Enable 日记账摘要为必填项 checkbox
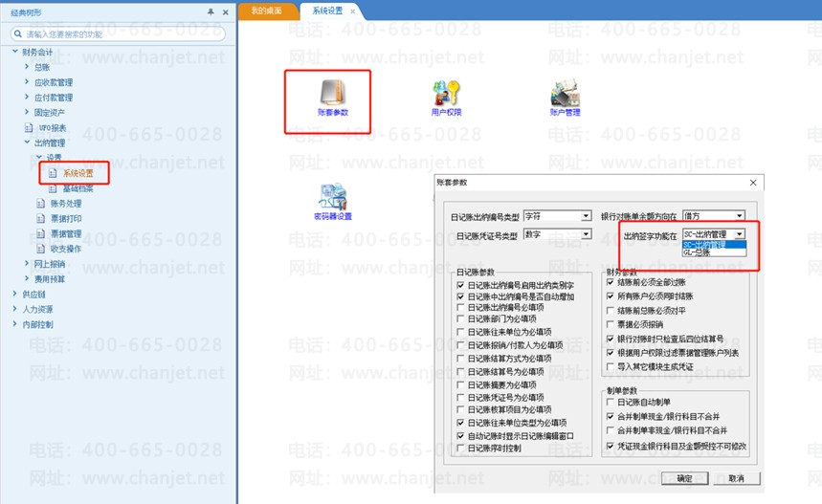Screen dimensions: 822x504 [x=460, y=384]
